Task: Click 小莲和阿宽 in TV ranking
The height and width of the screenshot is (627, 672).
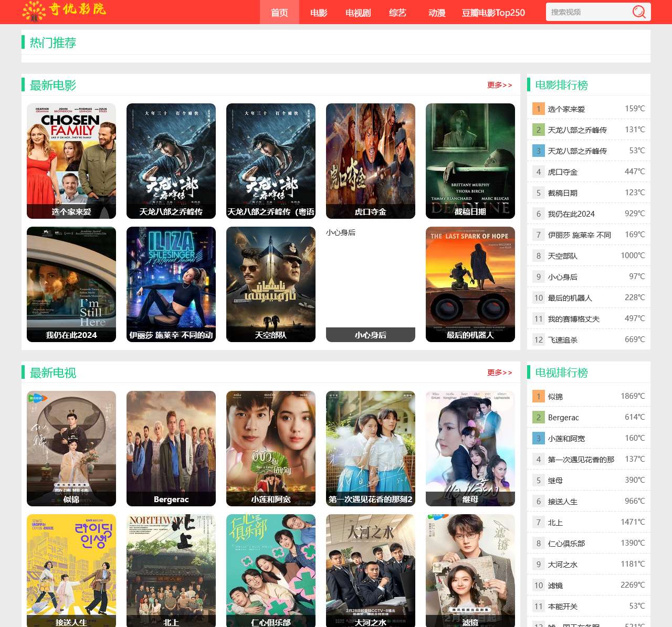Action: pyautogui.click(x=566, y=439)
